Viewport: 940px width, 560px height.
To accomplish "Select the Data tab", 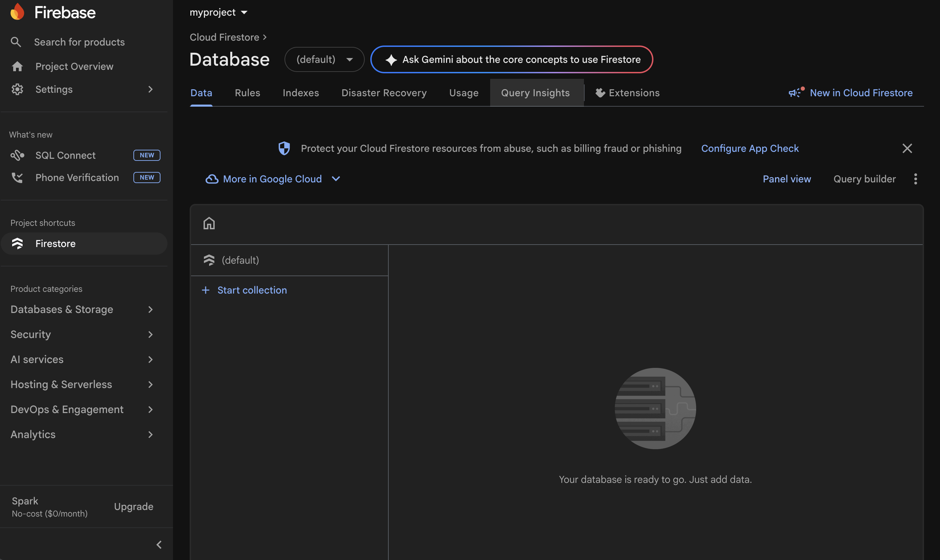I will (201, 93).
